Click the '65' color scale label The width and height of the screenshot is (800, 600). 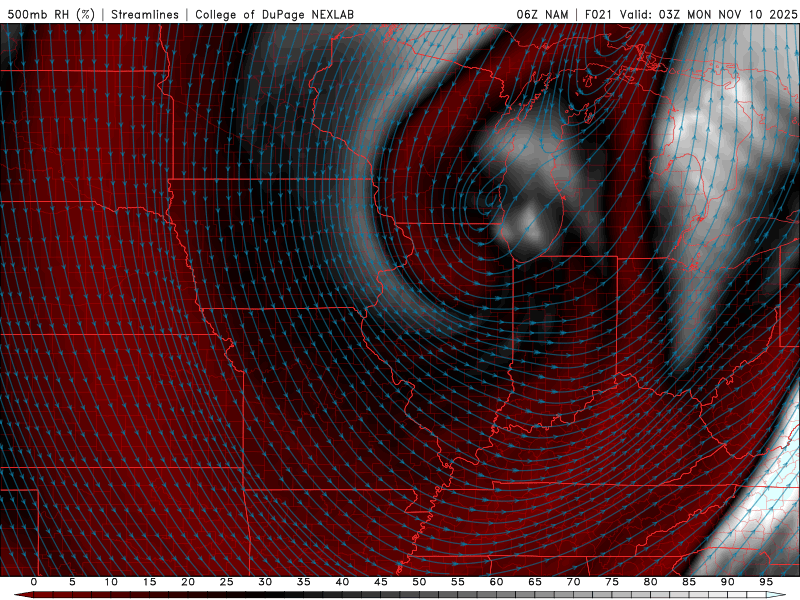pos(535,582)
